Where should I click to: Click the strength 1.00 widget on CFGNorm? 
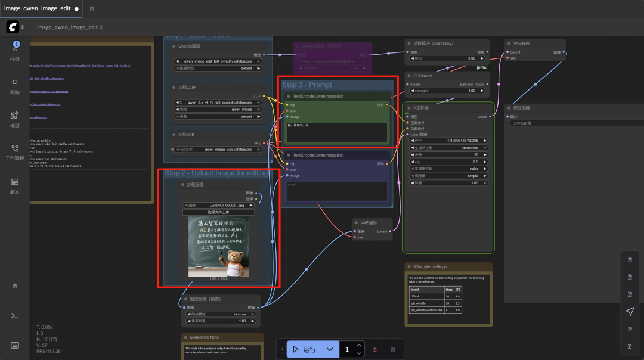[447, 91]
